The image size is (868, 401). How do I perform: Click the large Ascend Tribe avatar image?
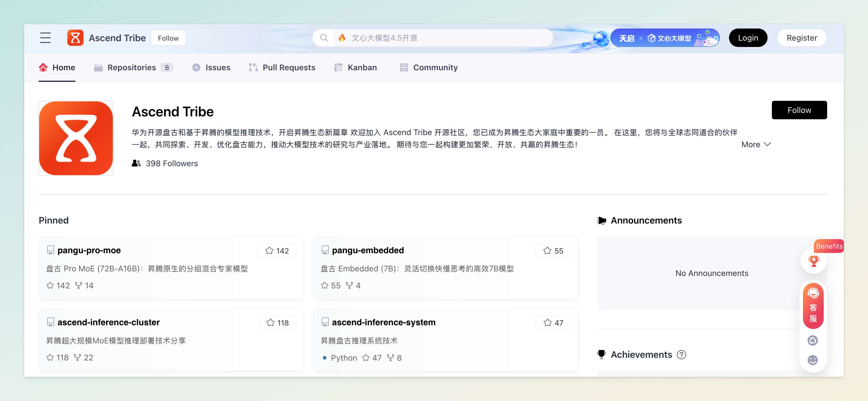(x=76, y=138)
